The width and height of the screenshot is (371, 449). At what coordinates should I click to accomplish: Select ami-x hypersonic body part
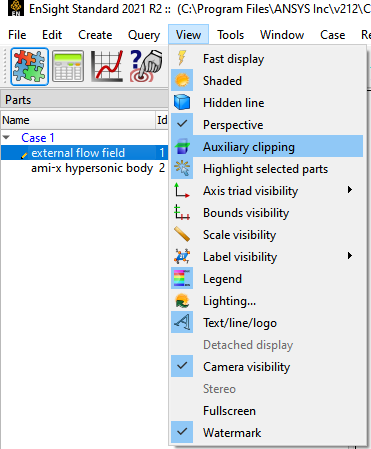coord(92,168)
